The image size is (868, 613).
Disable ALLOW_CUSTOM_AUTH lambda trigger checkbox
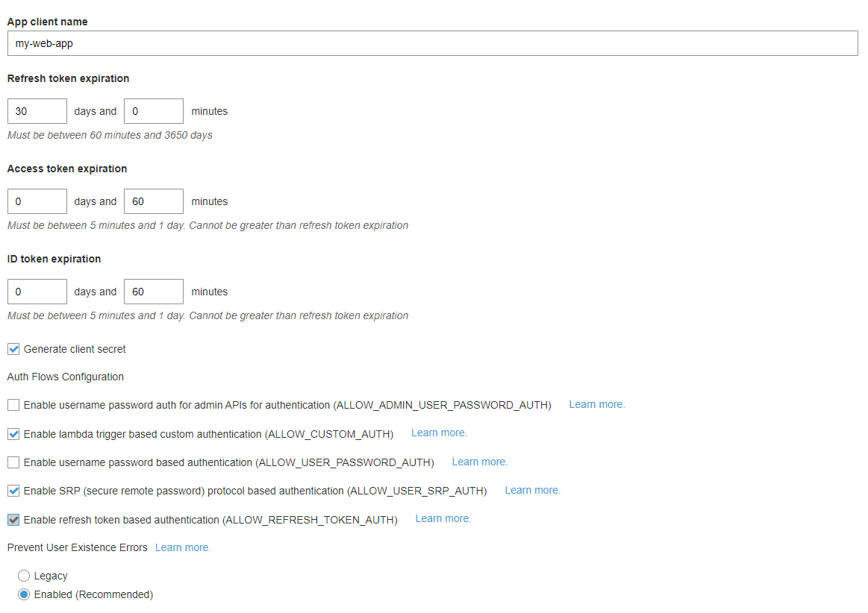click(13, 434)
